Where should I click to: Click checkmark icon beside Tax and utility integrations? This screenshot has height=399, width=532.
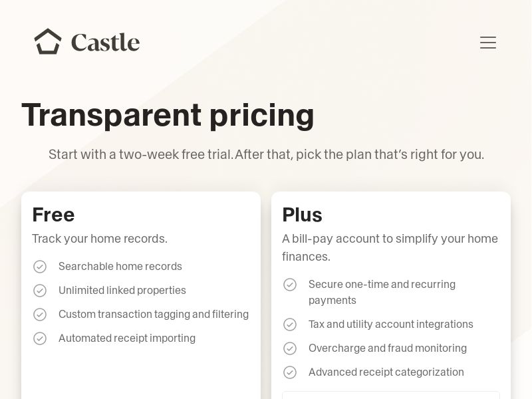click(290, 325)
